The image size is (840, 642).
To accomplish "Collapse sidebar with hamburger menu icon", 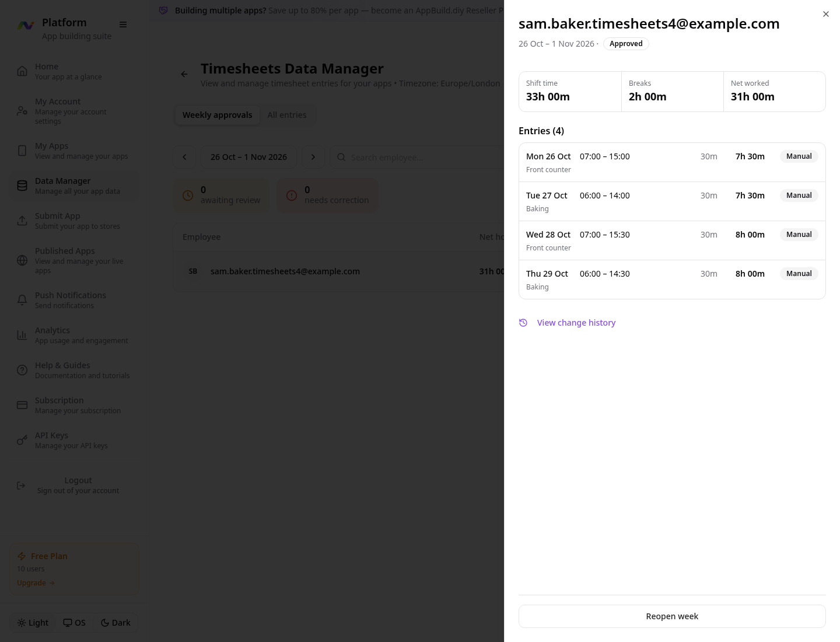I will pos(123,25).
